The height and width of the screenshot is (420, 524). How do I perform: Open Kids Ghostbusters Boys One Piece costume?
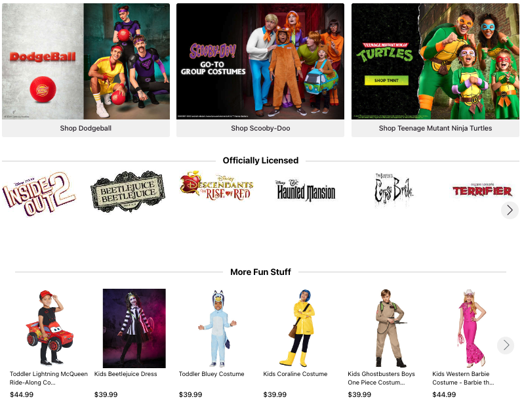(x=381, y=378)
